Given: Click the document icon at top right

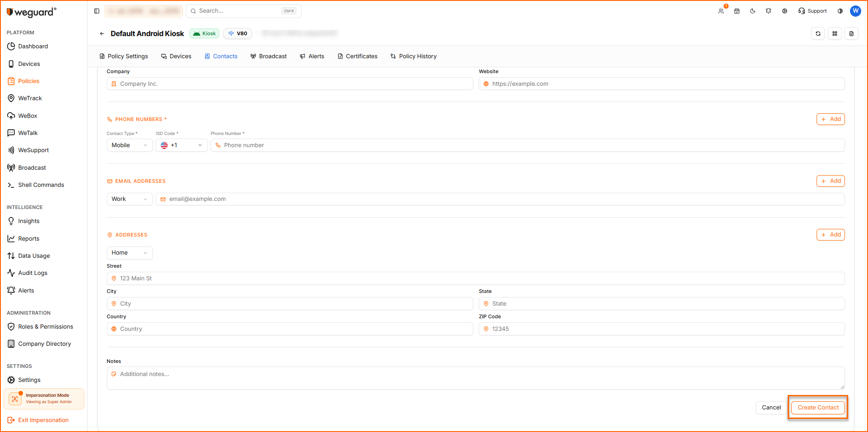Looking at the screenshot, I should pyautogui.click(x=851, y=33).
